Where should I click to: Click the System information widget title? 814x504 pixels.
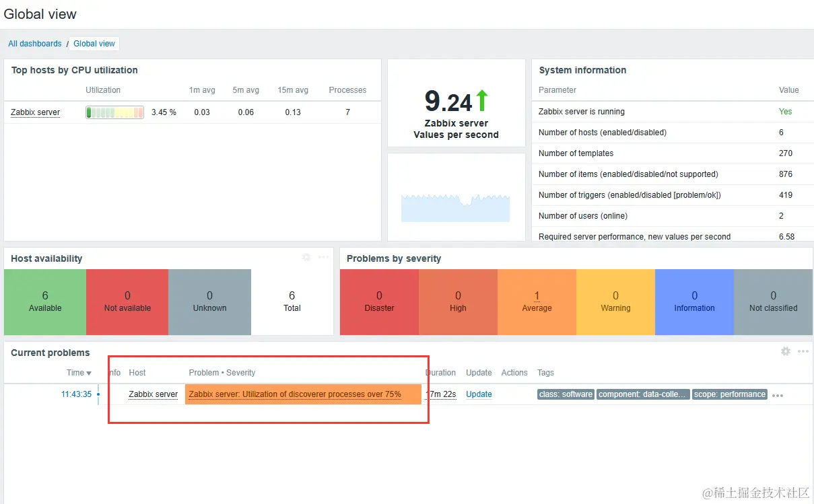pyautogui.click(x=582, y=70)
